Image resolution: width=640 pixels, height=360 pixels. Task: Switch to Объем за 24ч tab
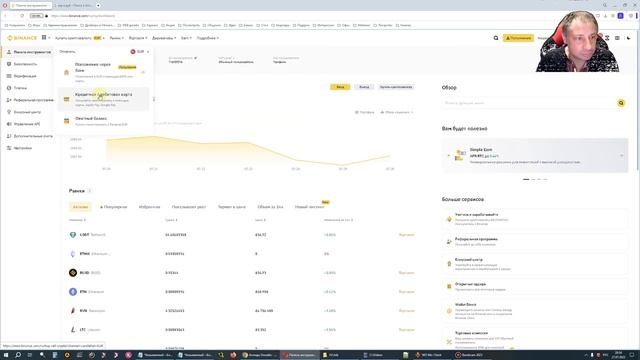(x=270, y=207)
